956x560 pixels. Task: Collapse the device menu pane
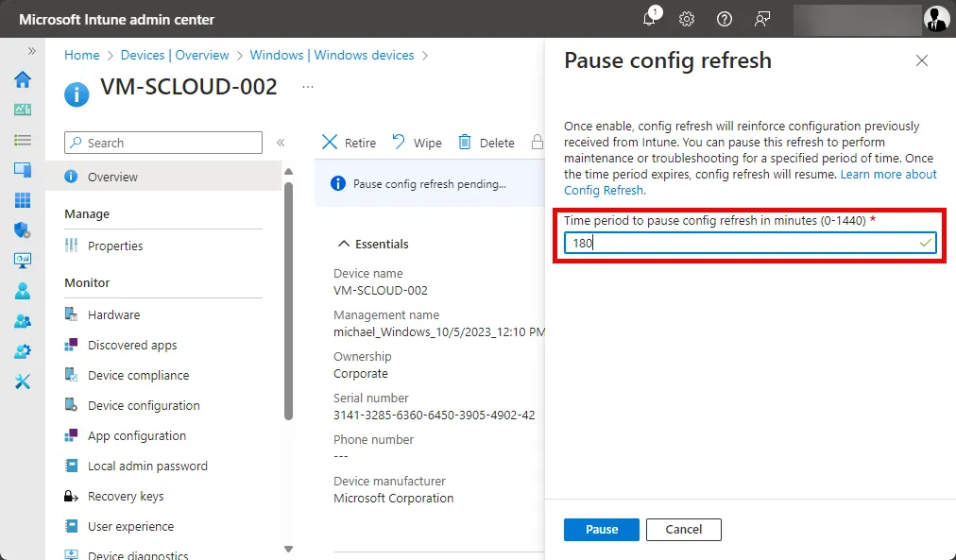pyautogui.click(x=281, y=143)
